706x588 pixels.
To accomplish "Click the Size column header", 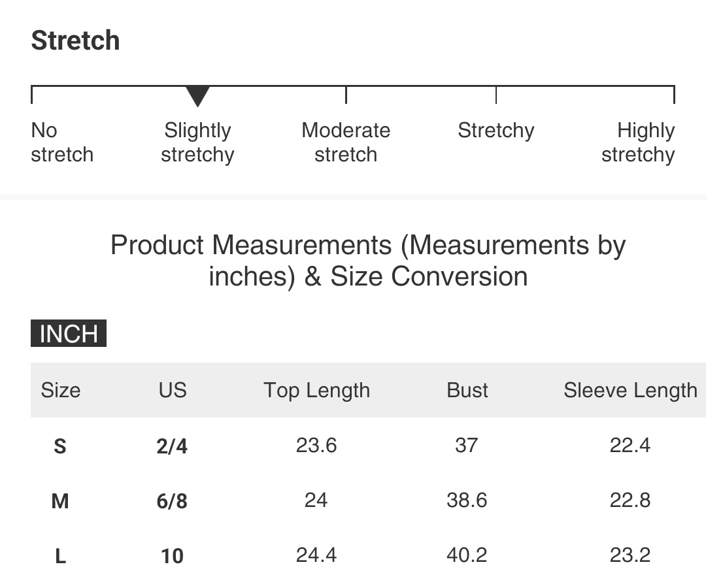I will click(x=60, y=390).
